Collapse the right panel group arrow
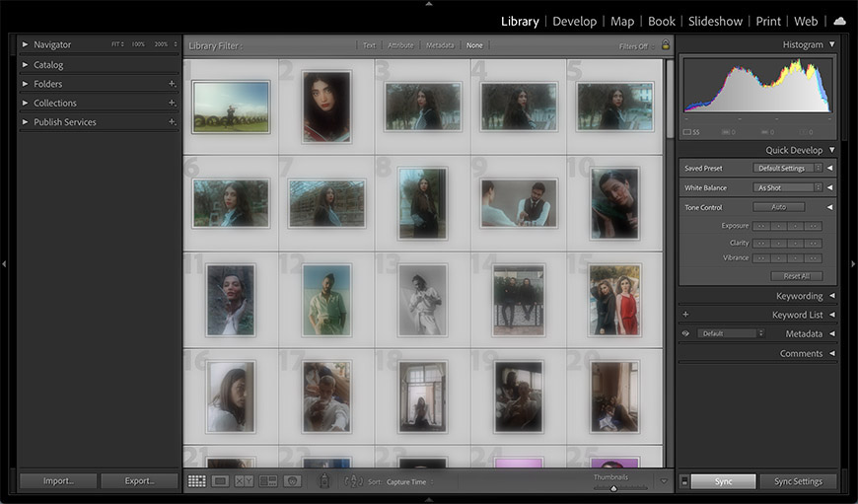This screenshot has height=504, width=858. (x=853, y=263)
